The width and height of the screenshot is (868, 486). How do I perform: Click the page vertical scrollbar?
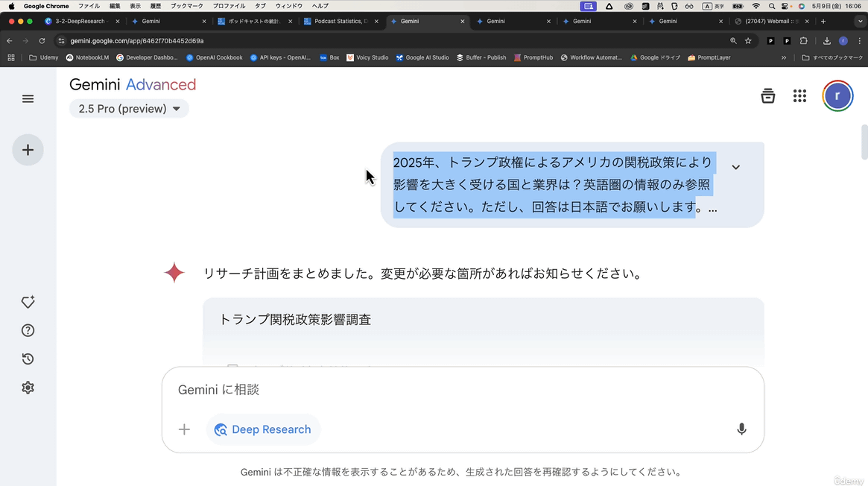click(864, 142)
